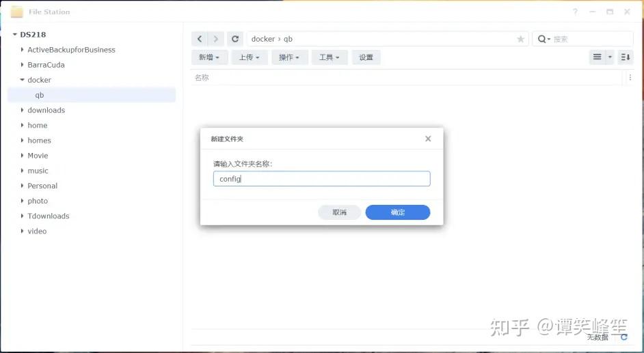644x353 pixels.
Task: Select the docker folder label
Action: (x=40, y=80)
